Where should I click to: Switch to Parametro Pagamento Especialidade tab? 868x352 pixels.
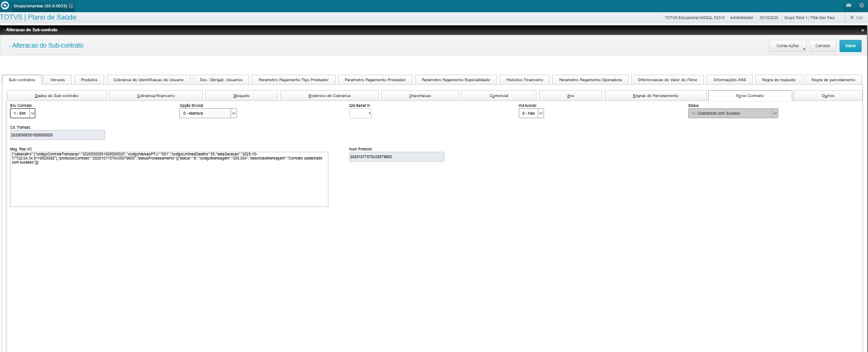point(456,80)
